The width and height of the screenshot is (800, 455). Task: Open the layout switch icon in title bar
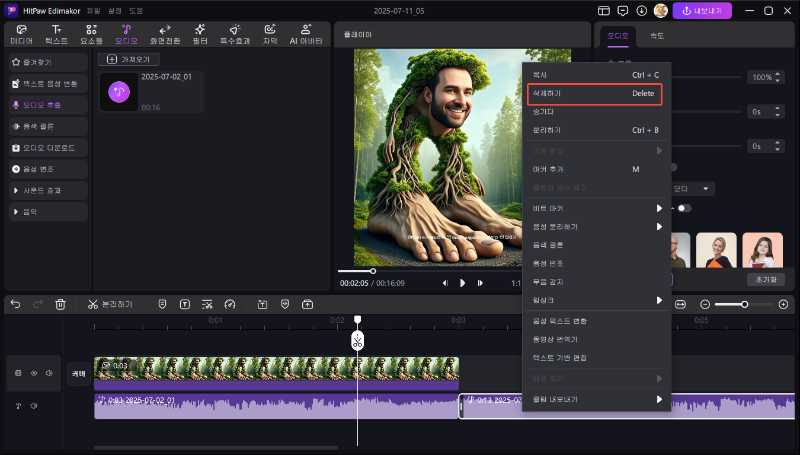(x=604, y=11)
